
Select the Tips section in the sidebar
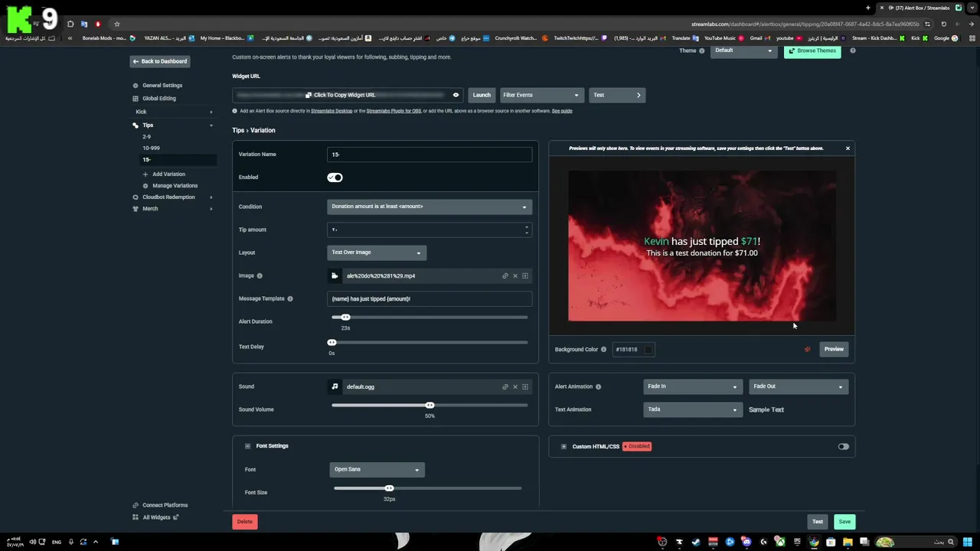[148, 125]
